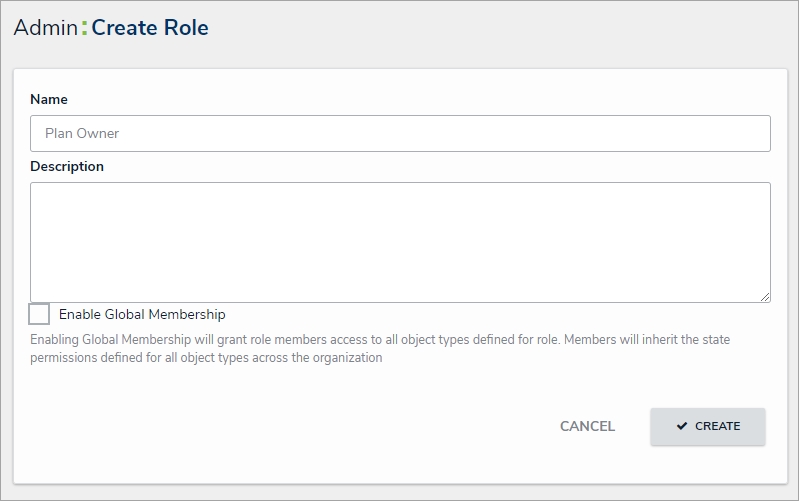Enable the Global Membership checkbox
799x501 pixels.
coord(40,314)
